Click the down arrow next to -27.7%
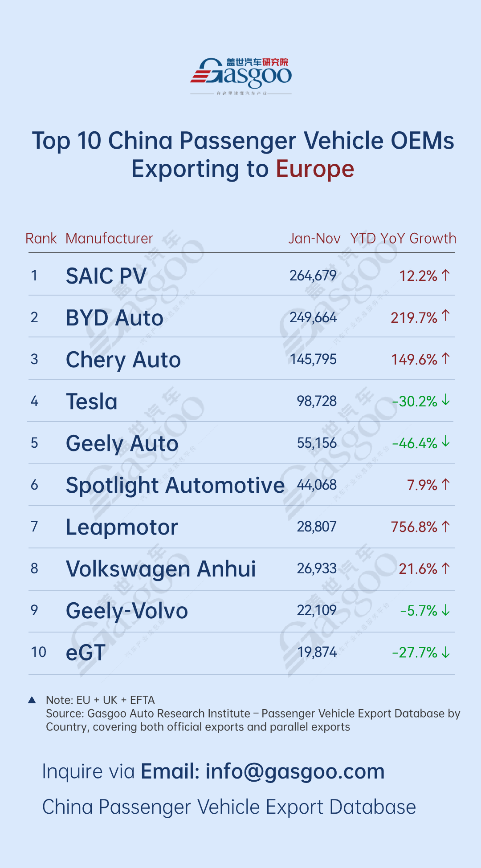Screen dimensions: 481x868 click(446, 653)
